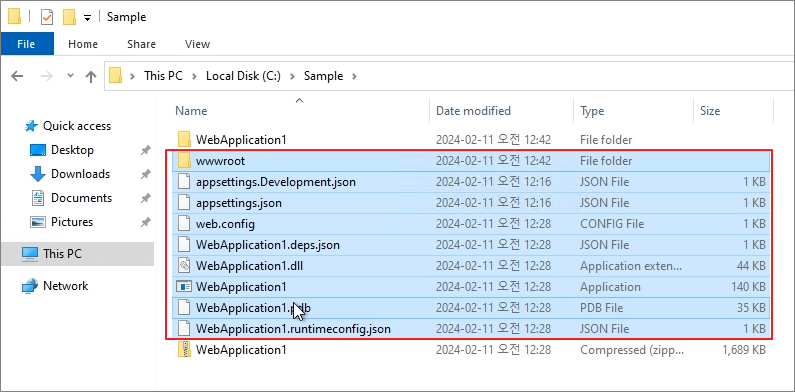The image size is (795, 392).
Task: Click the zipped WebApplication1 folder icon
Action: pos(184,349)
